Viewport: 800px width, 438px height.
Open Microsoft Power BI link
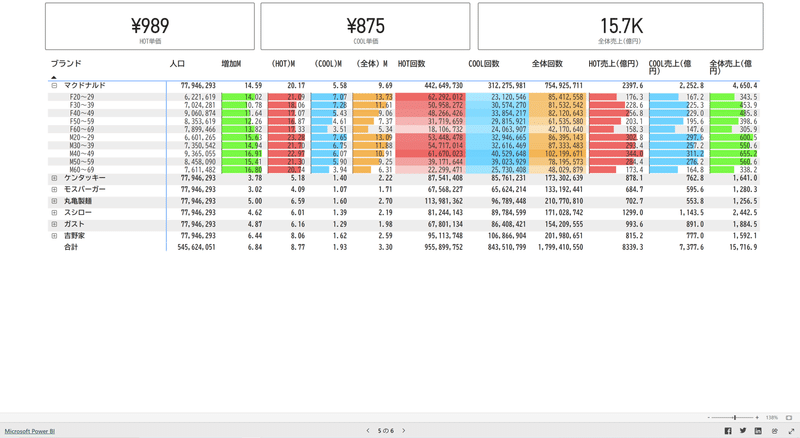point(30,431)
